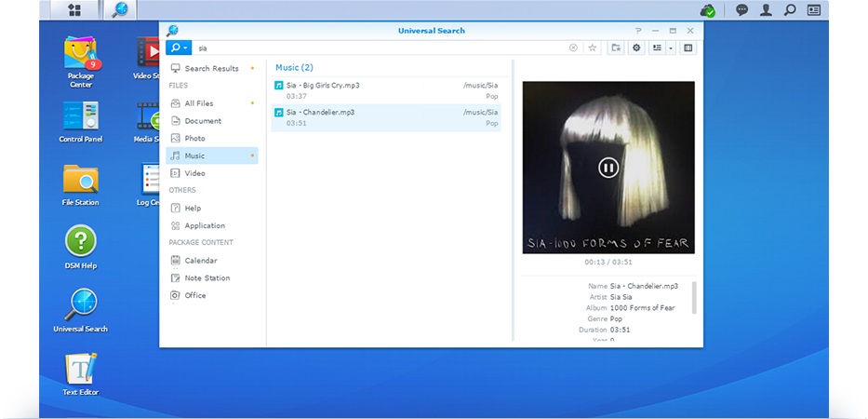Toggle the preview pane layout button

point(688,47)
